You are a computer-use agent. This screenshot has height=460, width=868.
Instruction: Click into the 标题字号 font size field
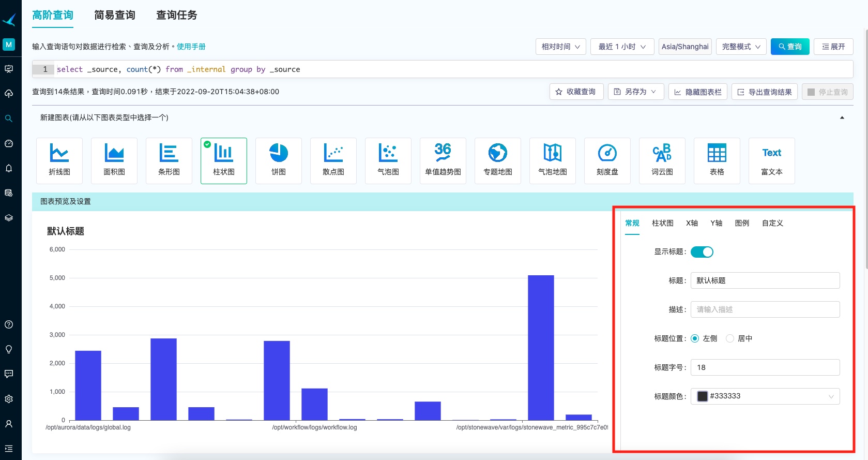(x=765, y=367)
